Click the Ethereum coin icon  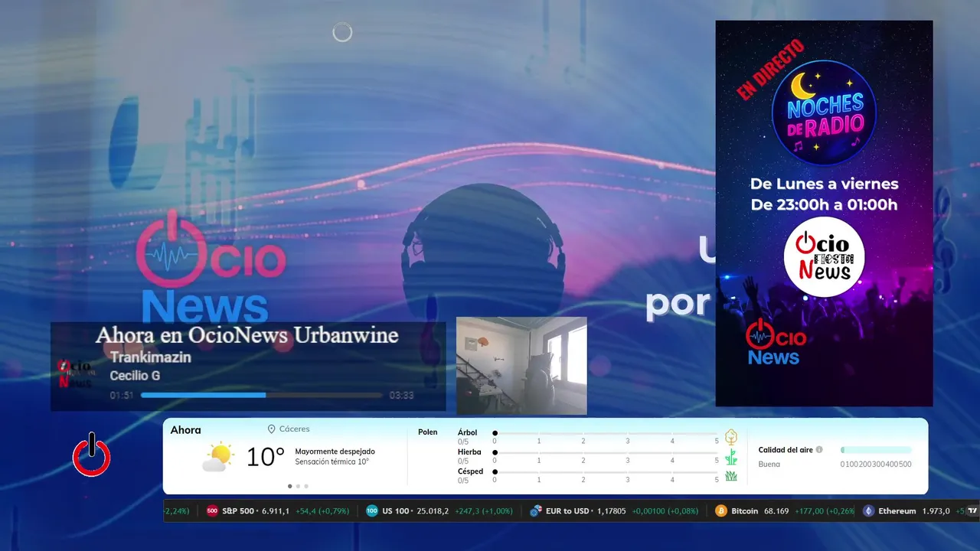[x=868, y=511]
